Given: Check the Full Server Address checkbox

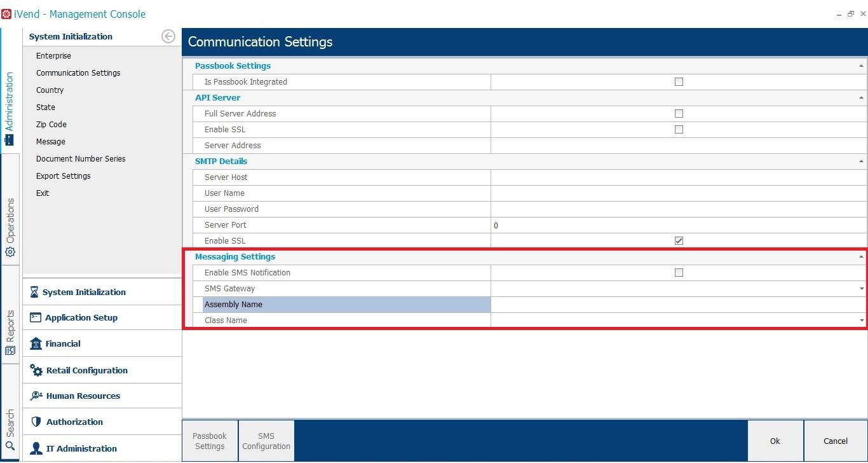Looking at the screenshot, I should coord(679,113).
